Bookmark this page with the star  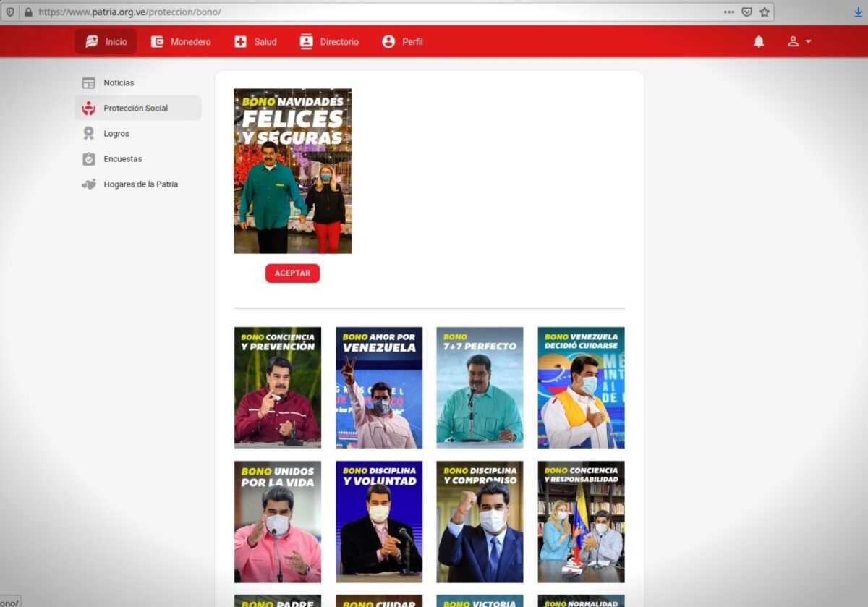(x=765, y=12)
